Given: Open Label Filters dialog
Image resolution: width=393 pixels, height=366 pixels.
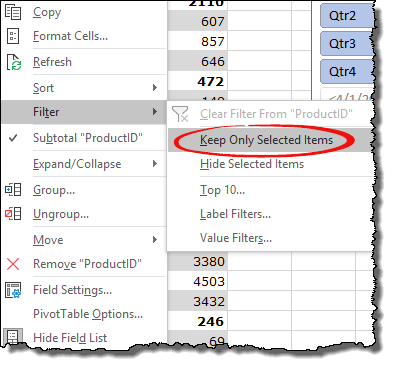Looking at the screenshot, I should coord(235,214).
